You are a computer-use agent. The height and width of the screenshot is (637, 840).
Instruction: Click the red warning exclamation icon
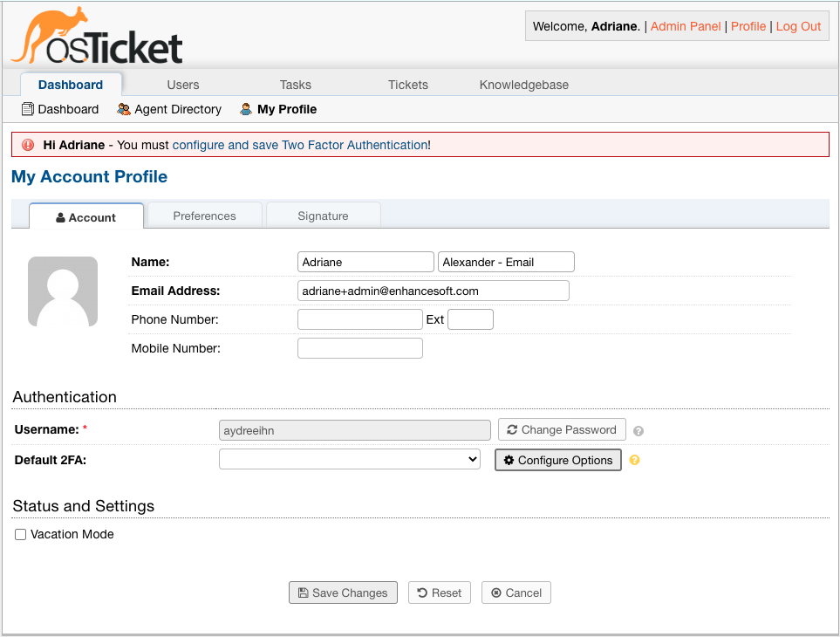pos(26,144)
